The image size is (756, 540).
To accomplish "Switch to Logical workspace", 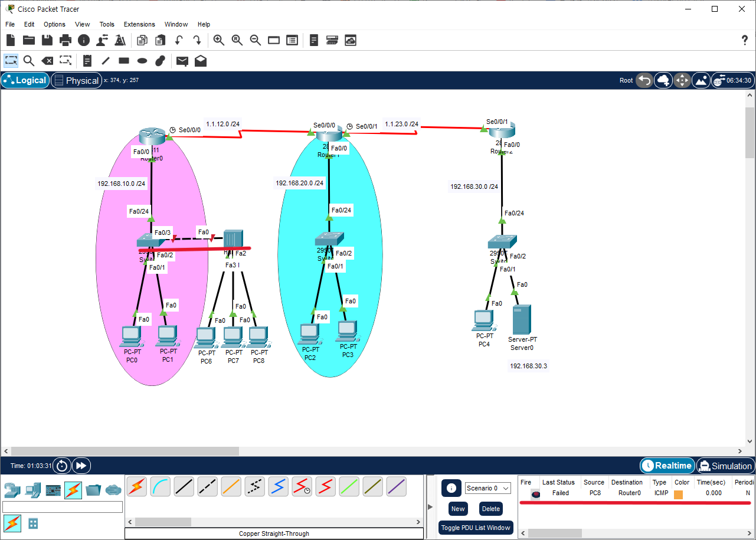I will [x=25, y=80].
